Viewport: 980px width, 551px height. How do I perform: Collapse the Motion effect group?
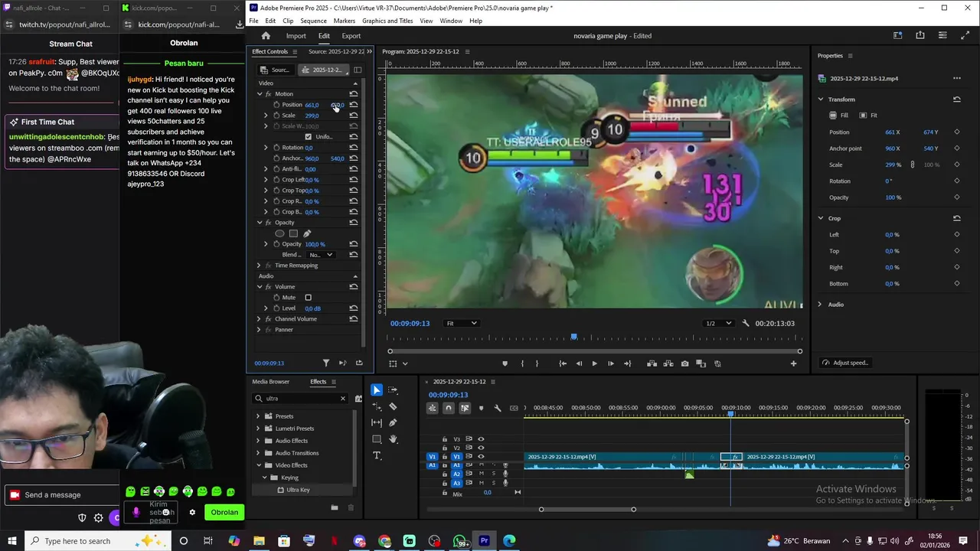260,94
